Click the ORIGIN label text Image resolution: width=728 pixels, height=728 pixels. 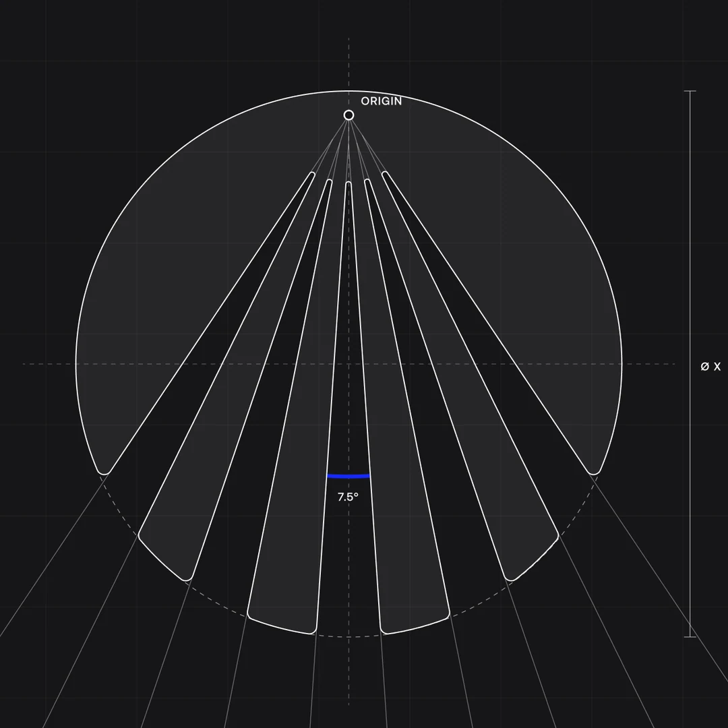381,101
